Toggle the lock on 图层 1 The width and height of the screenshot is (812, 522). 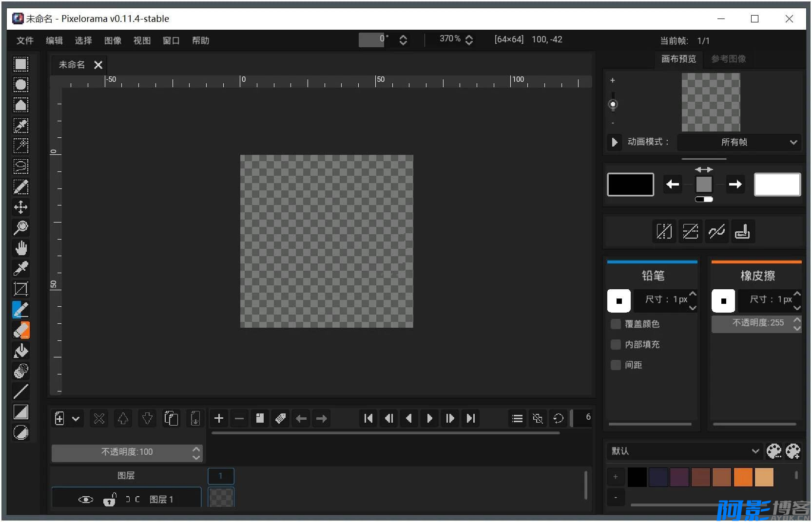pyautogui.click(x=110, y=500)
